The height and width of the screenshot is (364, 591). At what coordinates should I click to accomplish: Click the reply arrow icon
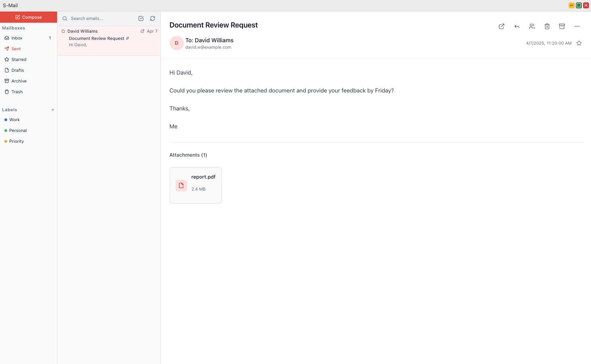pyautogui.click(x=517, y=26)
